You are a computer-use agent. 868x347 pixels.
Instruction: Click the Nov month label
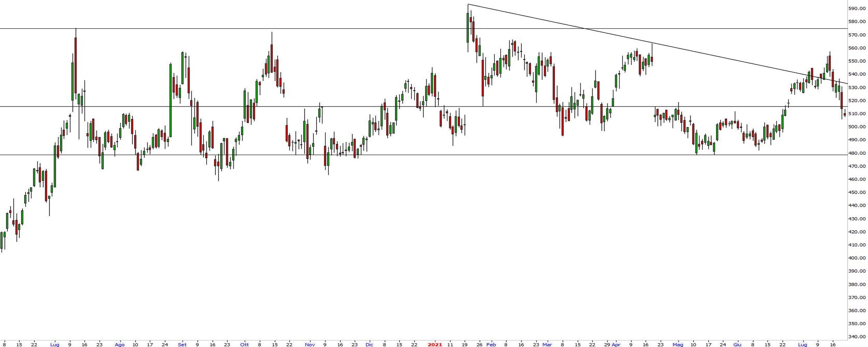point(310,345)
